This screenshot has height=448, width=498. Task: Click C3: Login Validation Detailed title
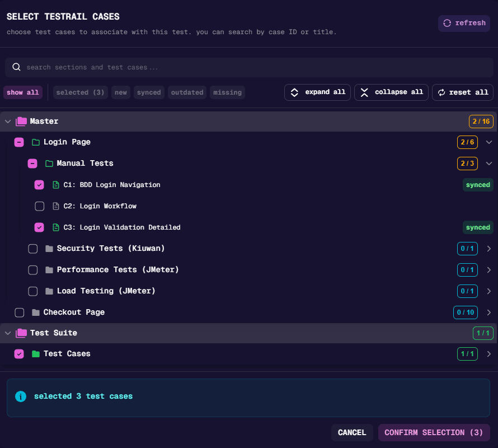click(122, 227)
